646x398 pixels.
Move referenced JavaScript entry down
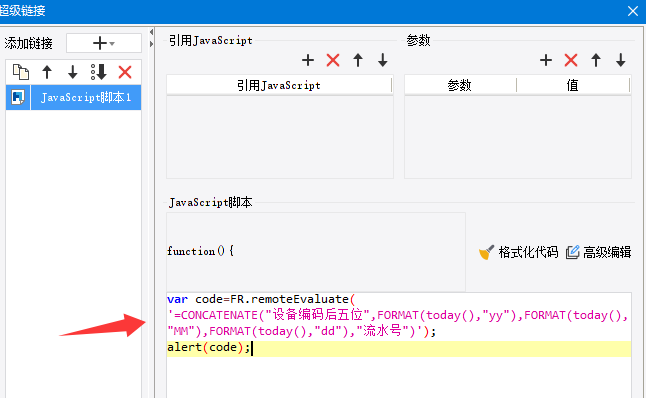(383, 60)
